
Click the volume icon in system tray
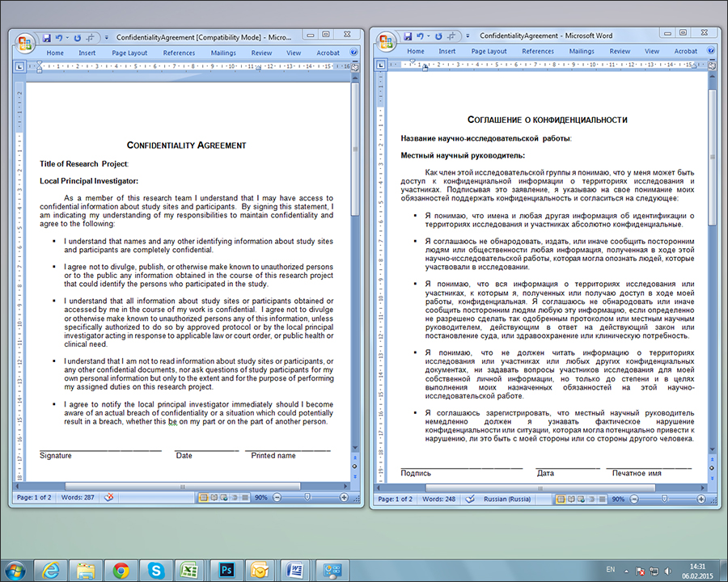pyautogui.click(x=667, y=571)
